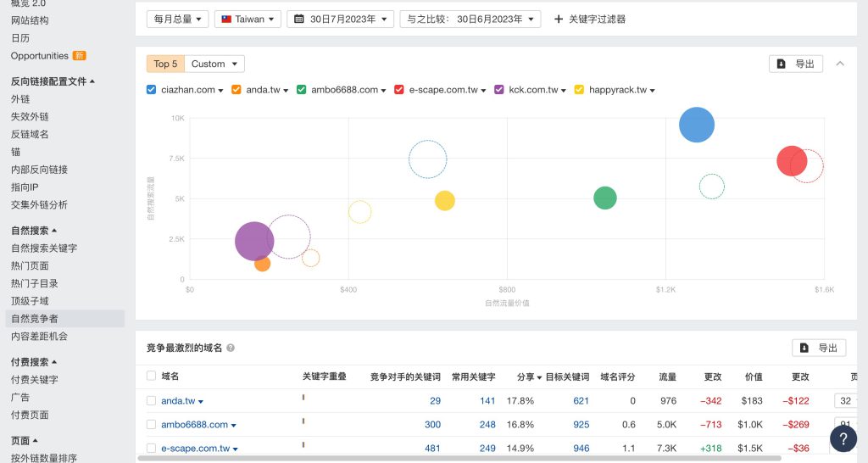868x463 pixels.
Task: Click the calendar icon in date selector
Action: point(299,19)
